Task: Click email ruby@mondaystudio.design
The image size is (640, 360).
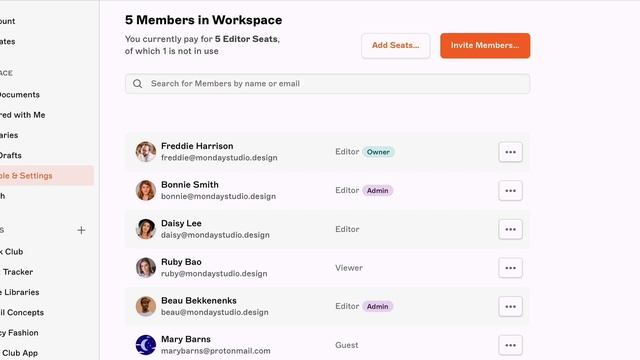Action: [214, 274]
